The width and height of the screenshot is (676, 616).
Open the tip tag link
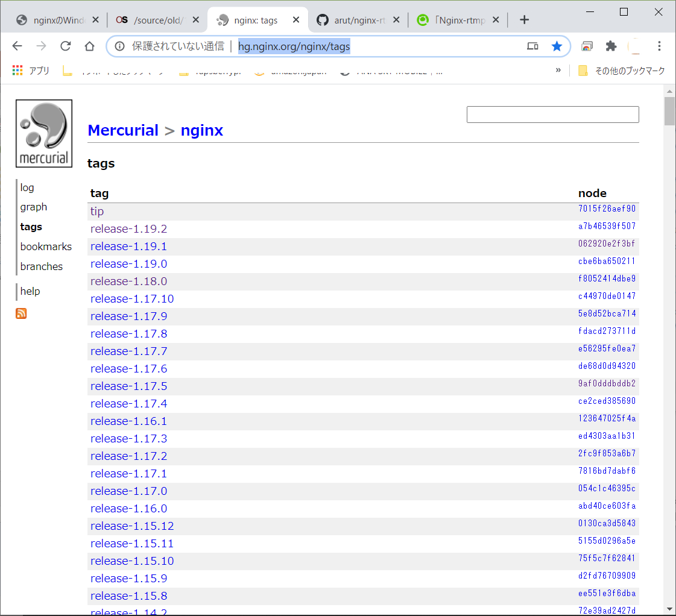click(97, 212)
